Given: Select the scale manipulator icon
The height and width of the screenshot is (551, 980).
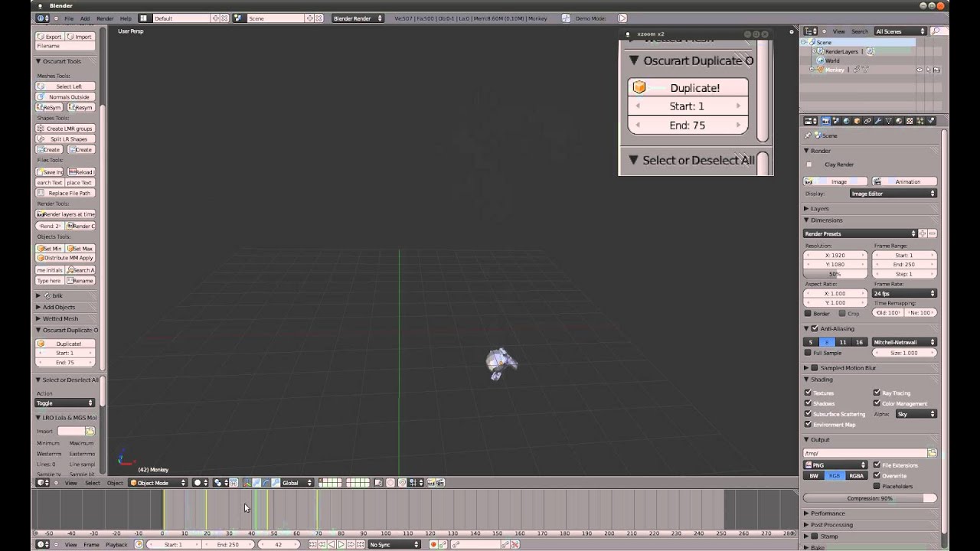Looking at the screenshot, I should (276, 483).
